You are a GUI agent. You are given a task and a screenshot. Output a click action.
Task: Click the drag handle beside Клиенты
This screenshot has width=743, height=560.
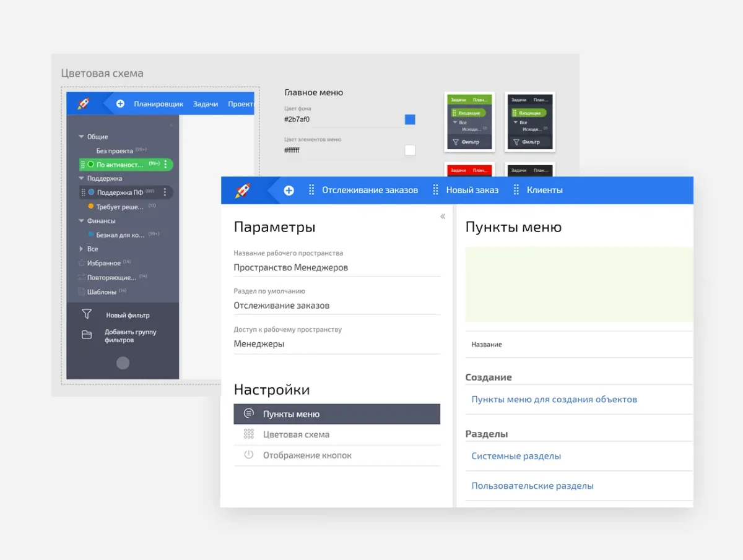click(516, 191)
